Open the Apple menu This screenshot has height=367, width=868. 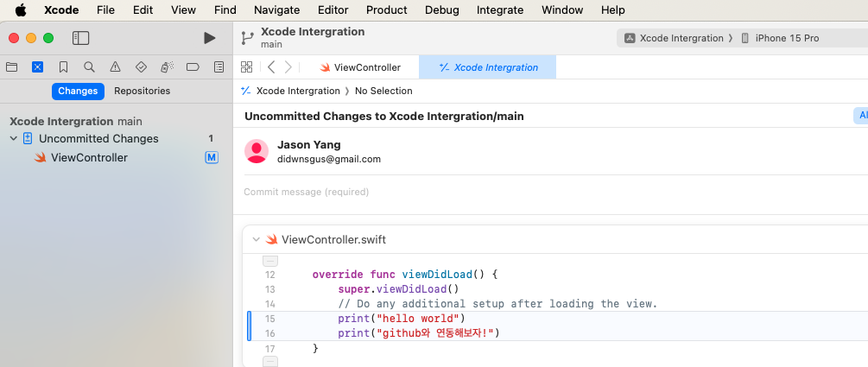21,10
